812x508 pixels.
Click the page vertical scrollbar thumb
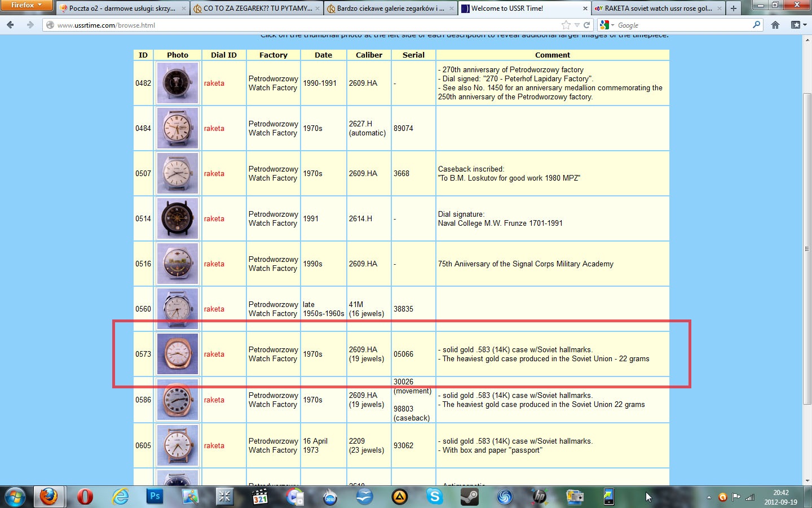[x=807, y=249]
